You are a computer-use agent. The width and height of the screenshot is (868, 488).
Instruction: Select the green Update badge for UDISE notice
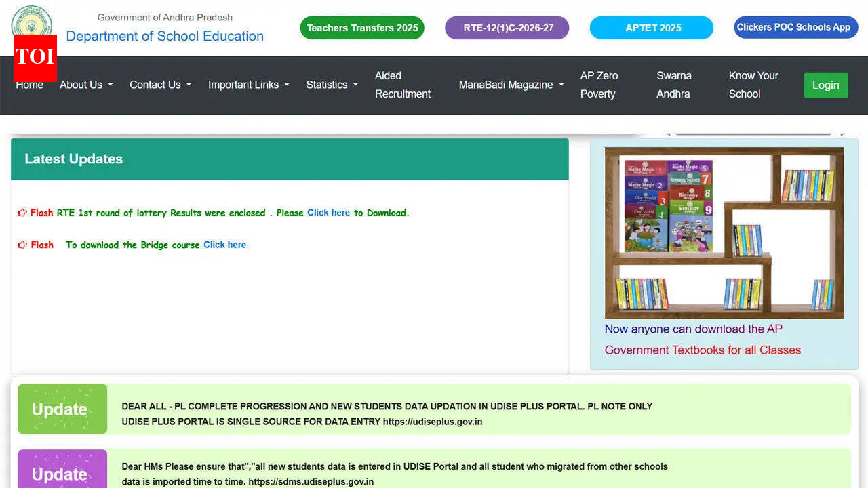point(62,409)
